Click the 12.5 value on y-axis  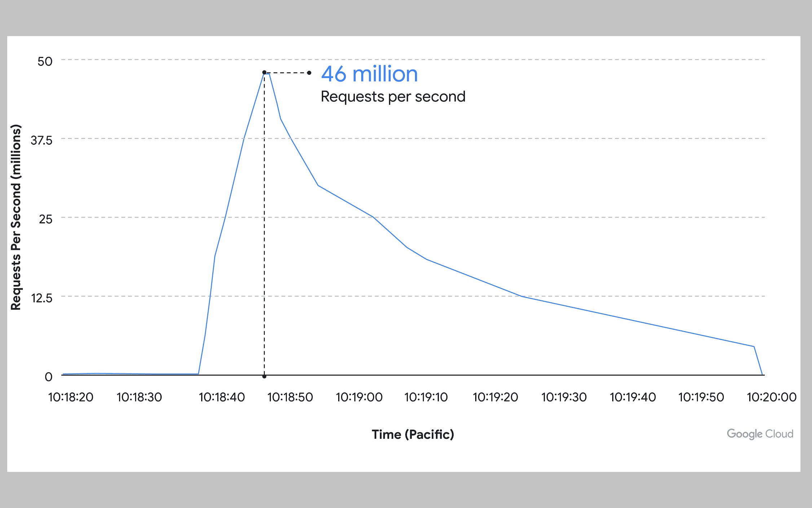click(41, 298)
